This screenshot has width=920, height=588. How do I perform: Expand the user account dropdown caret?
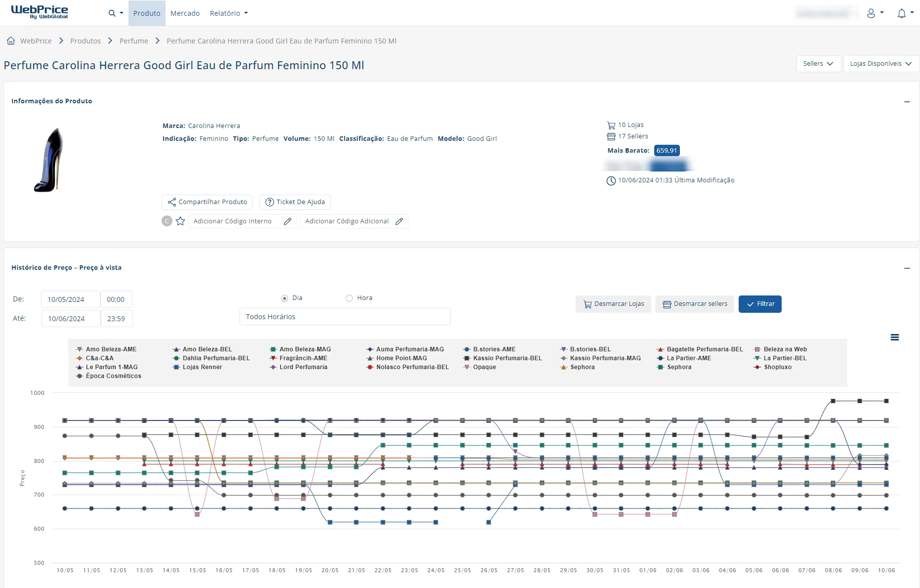click(x=882, y=13)
